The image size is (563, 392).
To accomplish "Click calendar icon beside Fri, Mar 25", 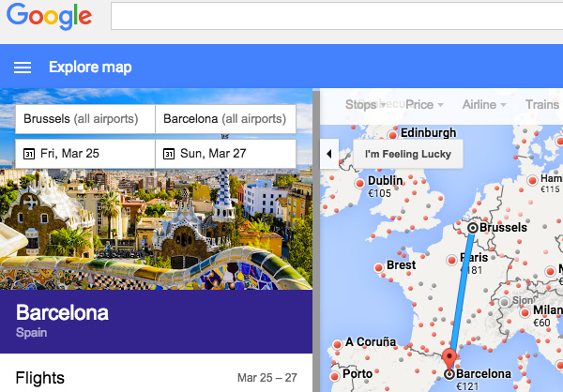I will 29,154.
